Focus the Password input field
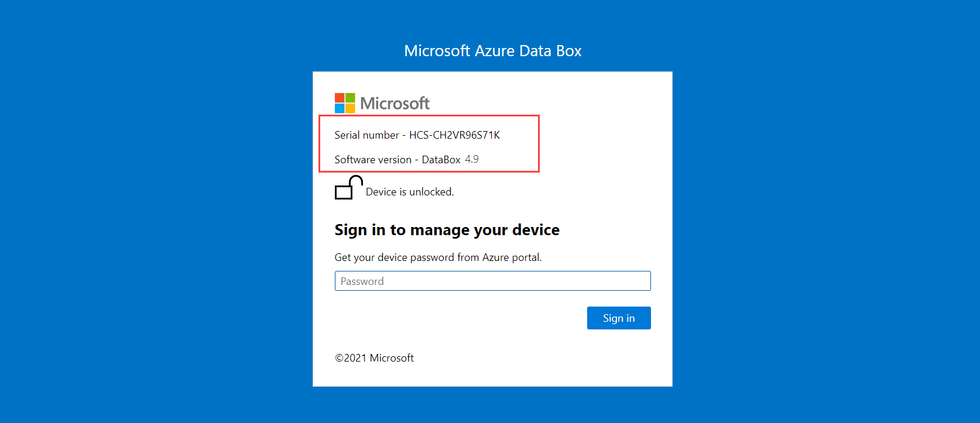Image resolution: width=980 pixels, height=423 pixels. 492,281
